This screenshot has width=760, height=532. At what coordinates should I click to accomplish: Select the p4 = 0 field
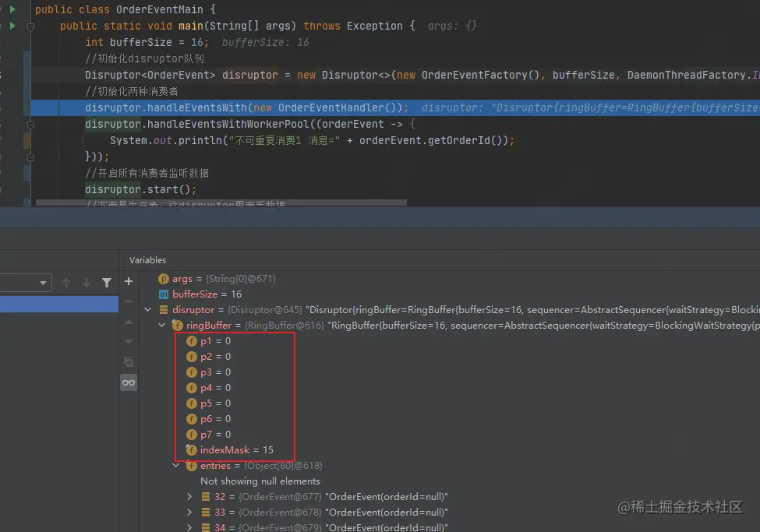coord(216,388)
